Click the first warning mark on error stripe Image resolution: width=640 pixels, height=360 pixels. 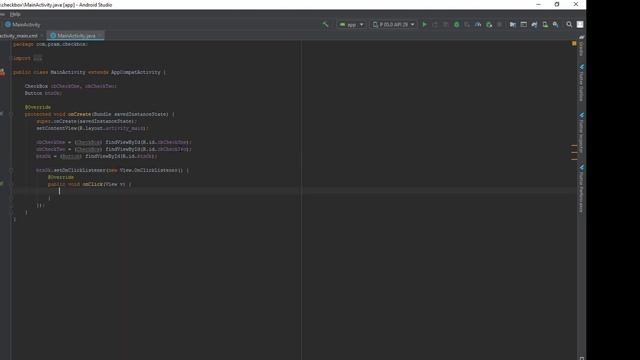point(574,145)
